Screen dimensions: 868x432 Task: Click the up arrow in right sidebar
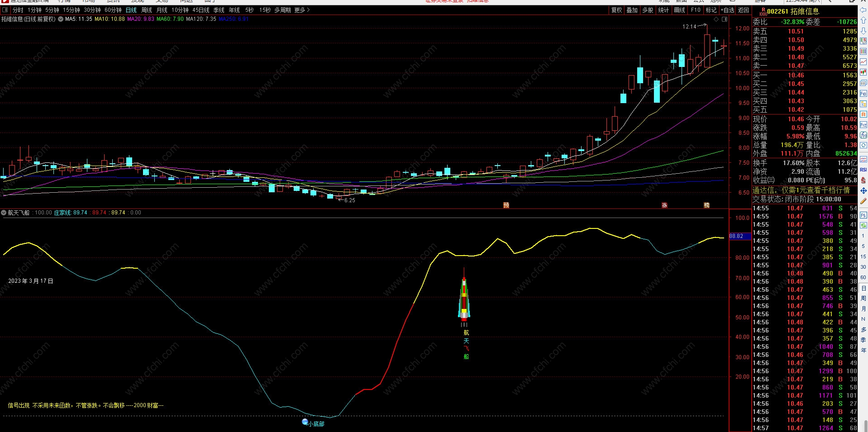(863, 21)
